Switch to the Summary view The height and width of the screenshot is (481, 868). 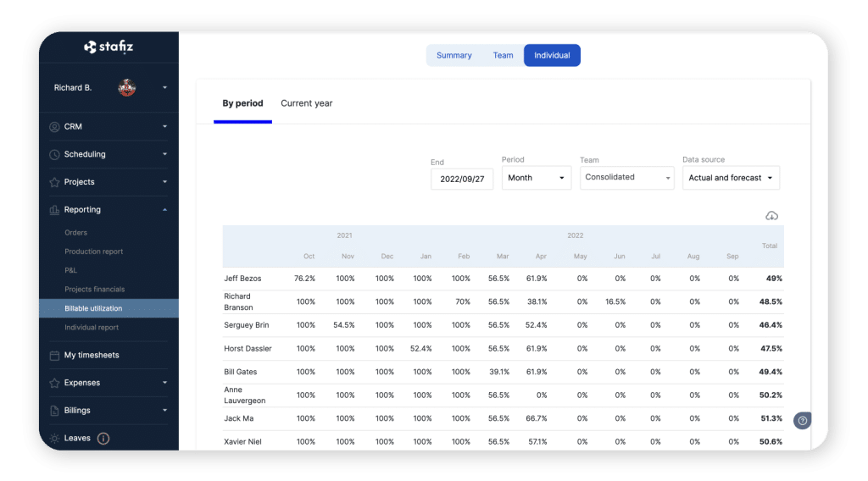point(454,55)
